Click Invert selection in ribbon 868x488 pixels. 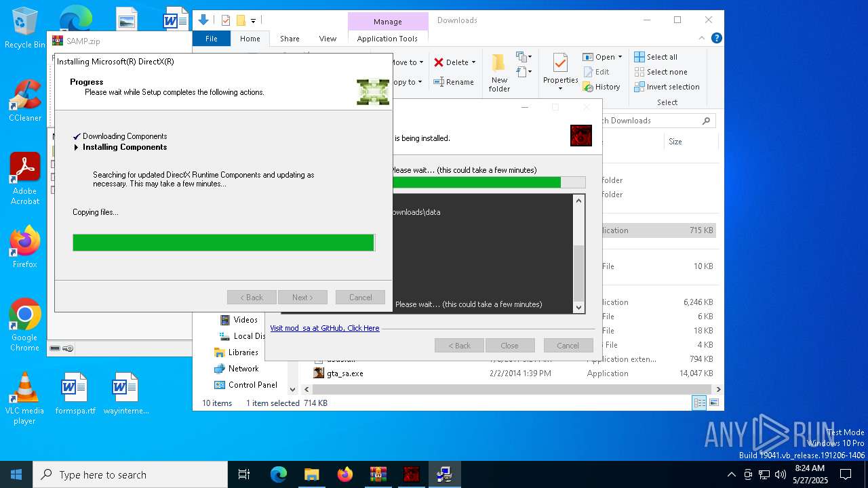[x=667, y=87]
